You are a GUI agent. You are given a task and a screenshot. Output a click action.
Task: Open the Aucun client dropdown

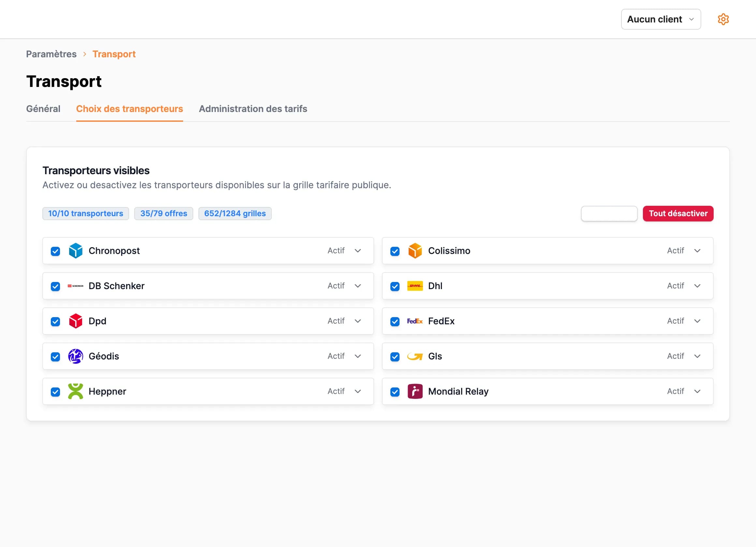[661, 19]
